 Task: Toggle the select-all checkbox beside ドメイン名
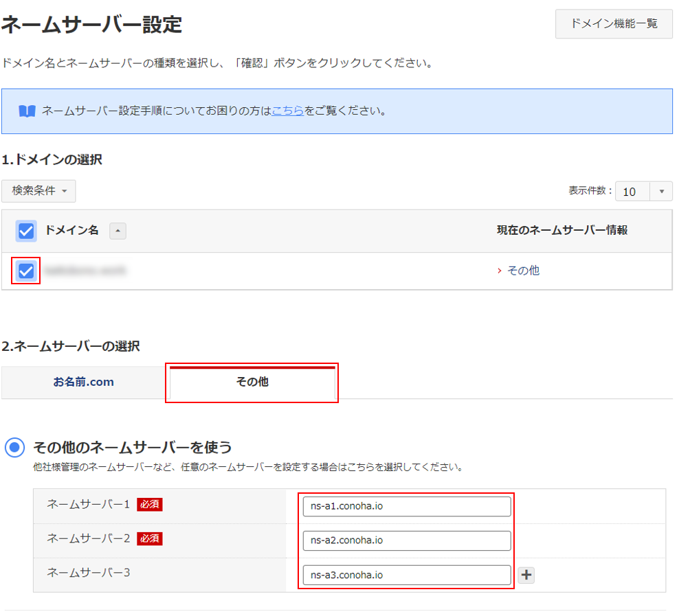pos(25,231)
